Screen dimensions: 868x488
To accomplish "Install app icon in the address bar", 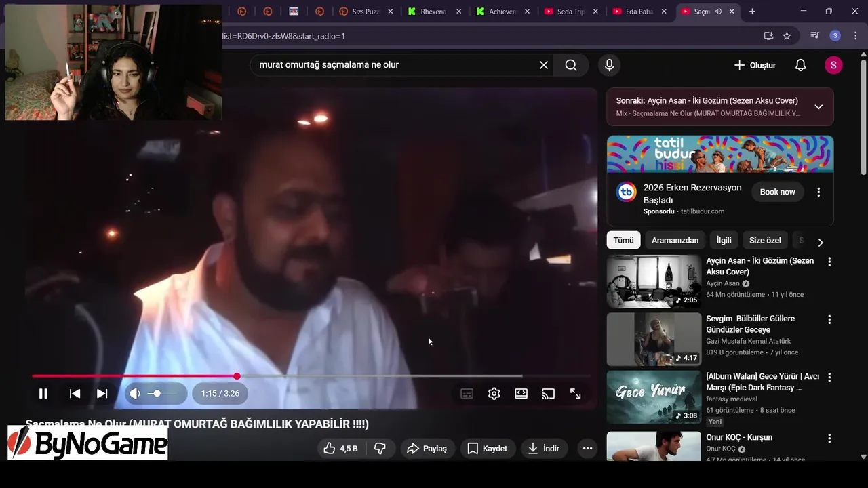I will pyautogui.click(x=768, y=36).
